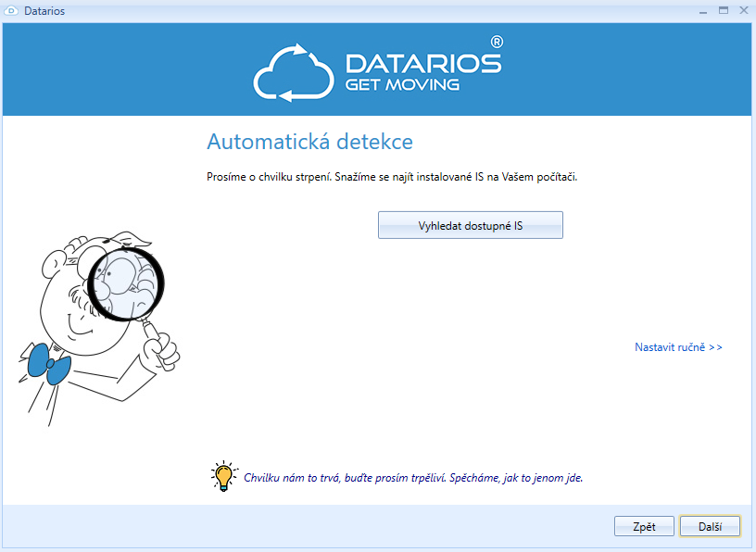The width and height of the screenshot is (756, 552).
Task: Click the Datarios app icon in title bar
Action: click(11, 10)
